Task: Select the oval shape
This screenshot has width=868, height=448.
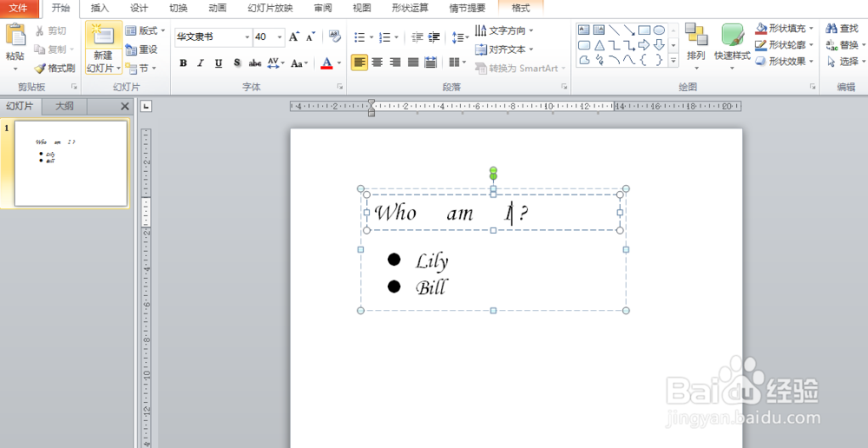Action: pyautogui.click(x=659, y=30)
